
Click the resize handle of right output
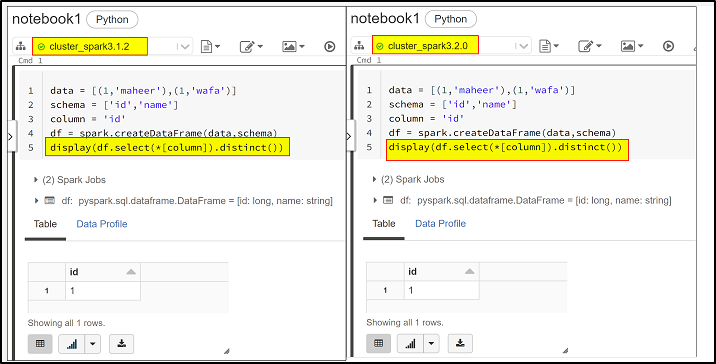[x=565, y=351]
